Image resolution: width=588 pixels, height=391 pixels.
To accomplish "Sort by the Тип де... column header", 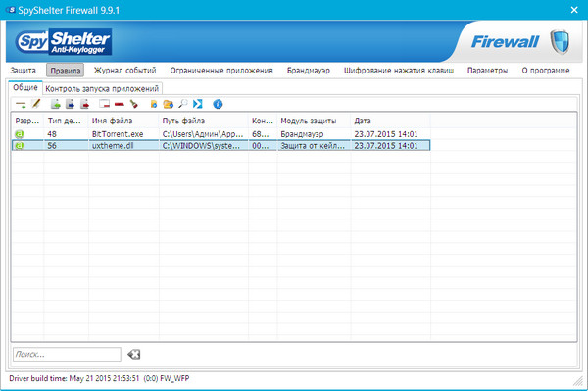I will [x=66, y=121].
